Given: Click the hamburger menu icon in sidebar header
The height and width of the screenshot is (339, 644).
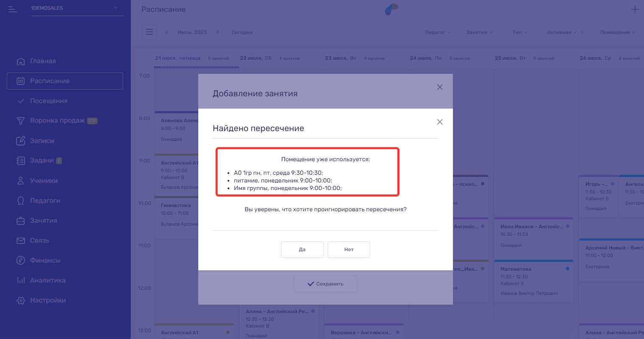Looking at the screenshot, I should point(12,9).
